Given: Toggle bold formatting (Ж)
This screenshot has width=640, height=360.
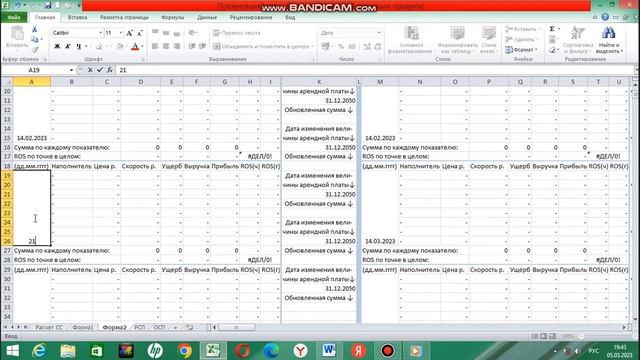Looking at the screenshot, I should pos(57,47).
